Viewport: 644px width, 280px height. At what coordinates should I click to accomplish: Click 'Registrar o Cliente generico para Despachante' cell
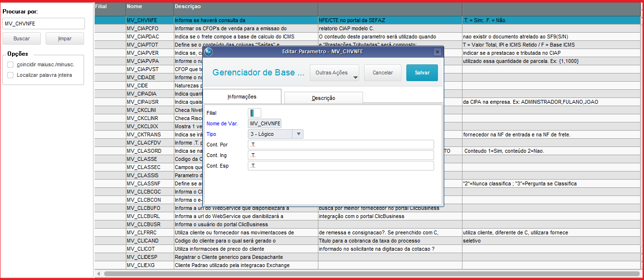point(246,257)
